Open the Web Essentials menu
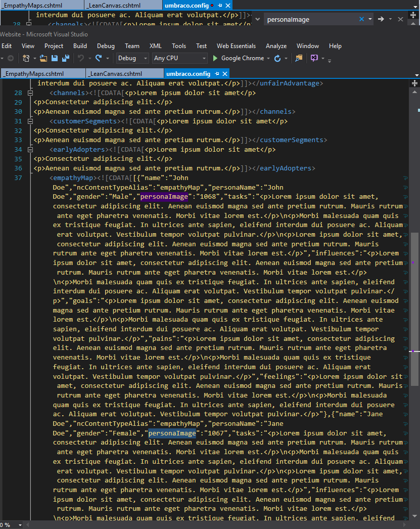The image size is (420, 529). [x=237, y=46]
